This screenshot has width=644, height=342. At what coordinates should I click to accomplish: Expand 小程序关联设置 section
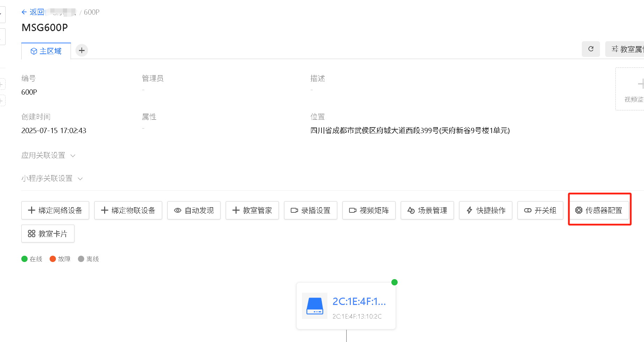tap(52, 179)
